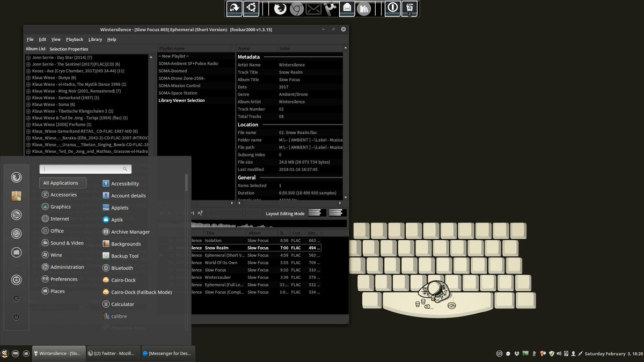Select the Sound & Video category
644x362 pixels.
62,243
